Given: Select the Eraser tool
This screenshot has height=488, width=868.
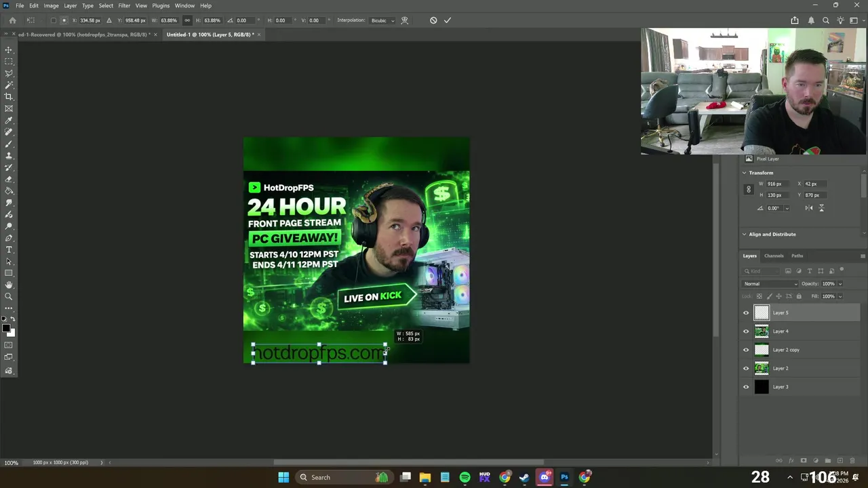Looking at the screenshot, I should tap(9, 180).
